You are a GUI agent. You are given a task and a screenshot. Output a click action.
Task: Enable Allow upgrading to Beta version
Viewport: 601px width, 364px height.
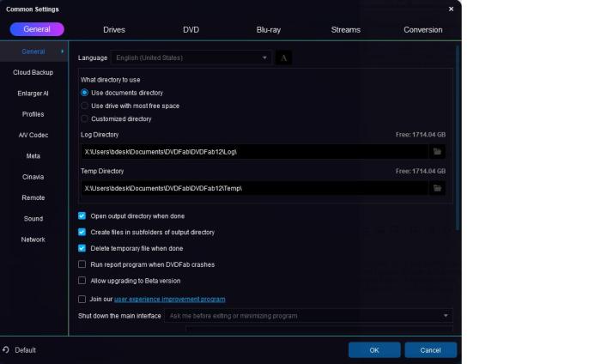point(82,281)
